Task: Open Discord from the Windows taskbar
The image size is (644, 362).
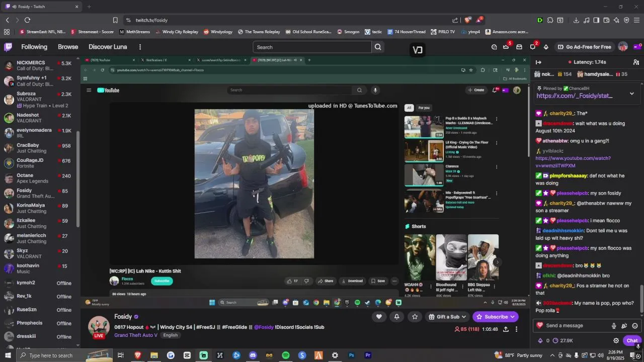Action: coord(253,355)
